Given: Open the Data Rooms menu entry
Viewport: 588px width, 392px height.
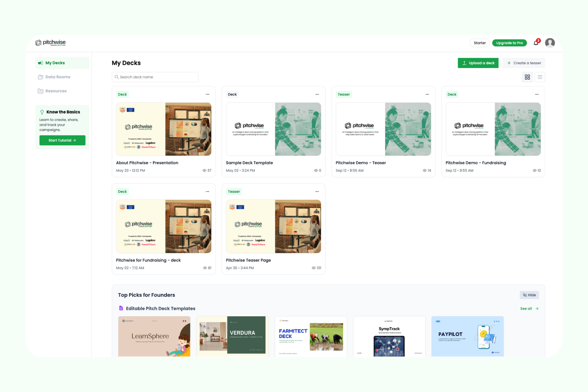Looking at the screenshot, I should 58,77.
